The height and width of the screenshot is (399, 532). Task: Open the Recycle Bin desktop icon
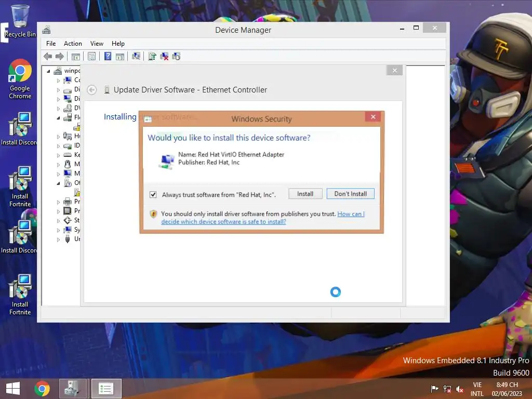(20, 21)
